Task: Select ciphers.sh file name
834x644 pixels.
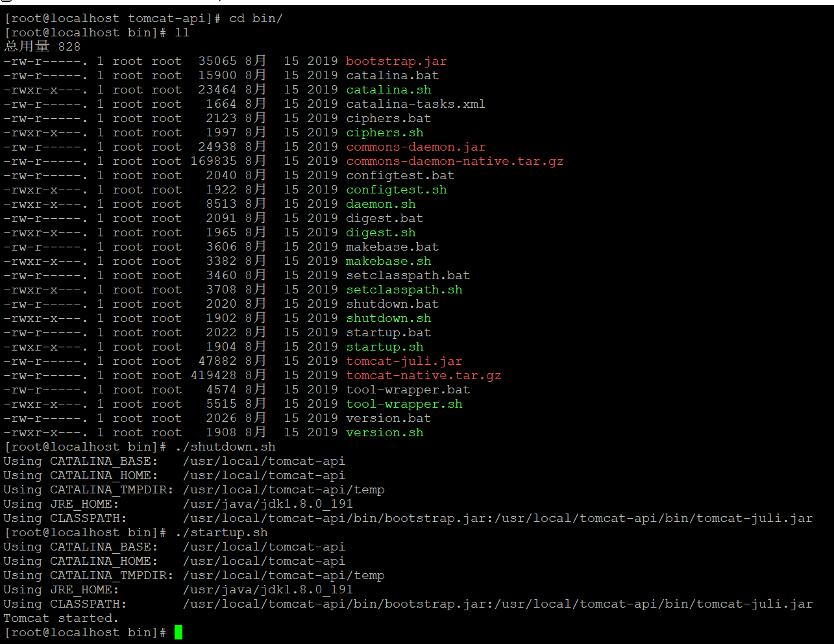Action: (x=384, y=132)
